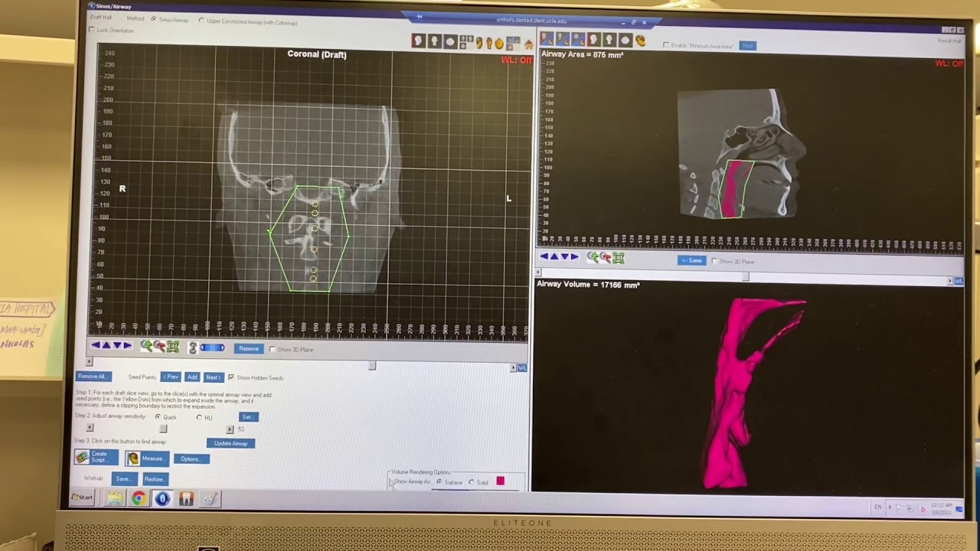The height and width of the screenshot is (551, 980).
Task: Toggle Show 3D Plane under airway area view
Action: [715, 261]
